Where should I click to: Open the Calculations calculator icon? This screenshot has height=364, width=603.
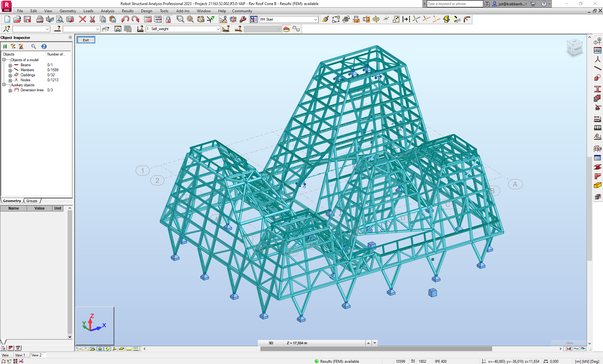[148, 19]
